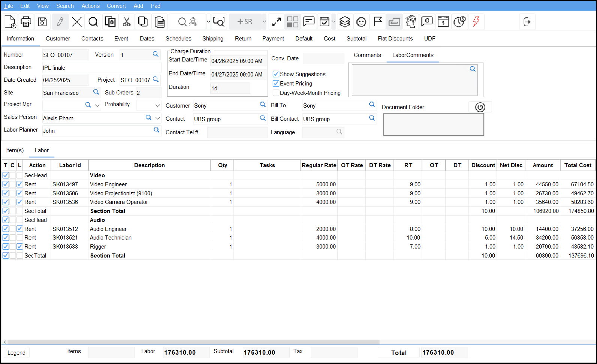
Task: Enable Day-Week-Month Pricing checkbox
Action: pos(276,93)
